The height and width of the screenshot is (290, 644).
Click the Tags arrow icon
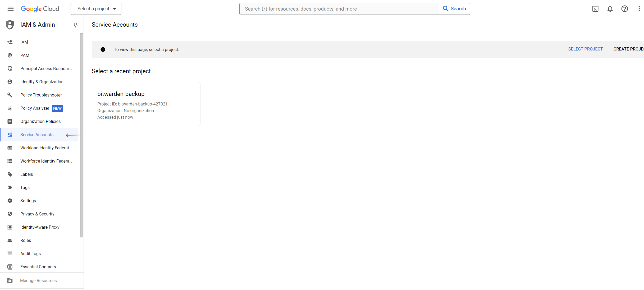10,187
